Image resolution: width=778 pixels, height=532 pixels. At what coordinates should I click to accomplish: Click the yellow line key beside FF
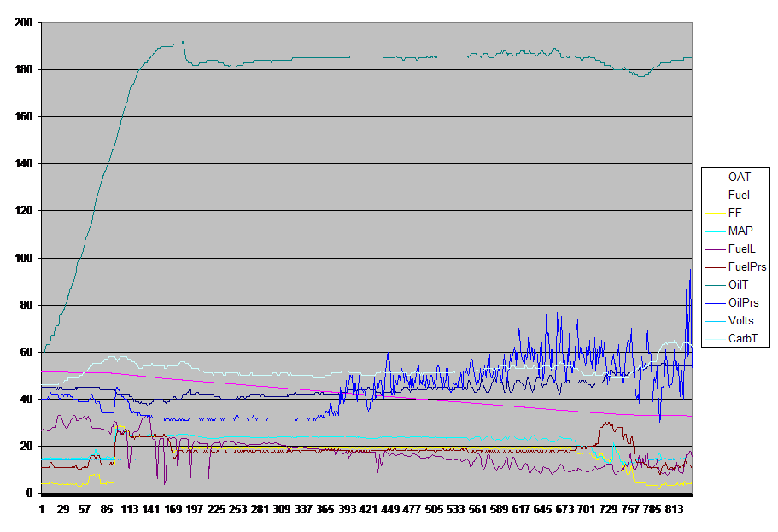[714, 213]
